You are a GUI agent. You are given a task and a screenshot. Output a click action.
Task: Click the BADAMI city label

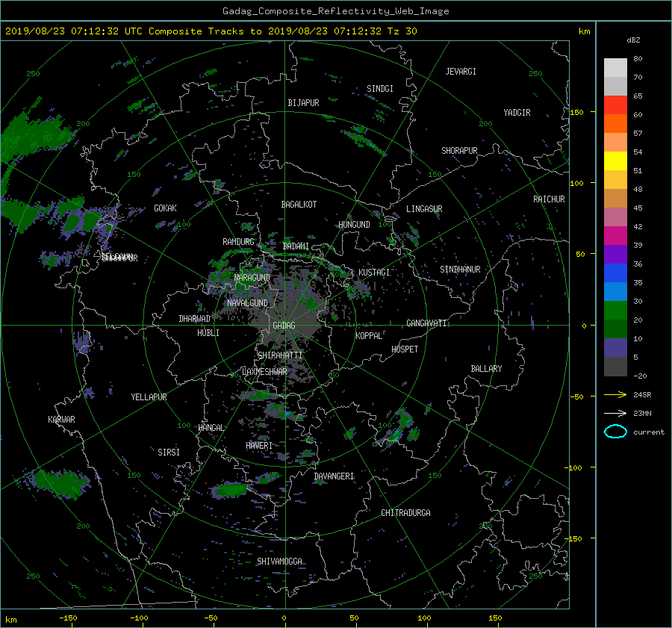296,246
